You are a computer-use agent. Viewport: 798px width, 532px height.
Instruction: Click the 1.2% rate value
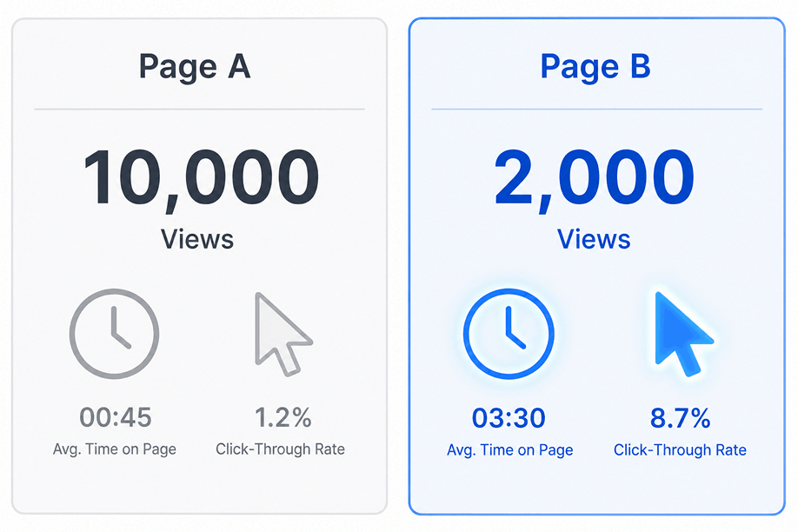click(x=283, y=417)
